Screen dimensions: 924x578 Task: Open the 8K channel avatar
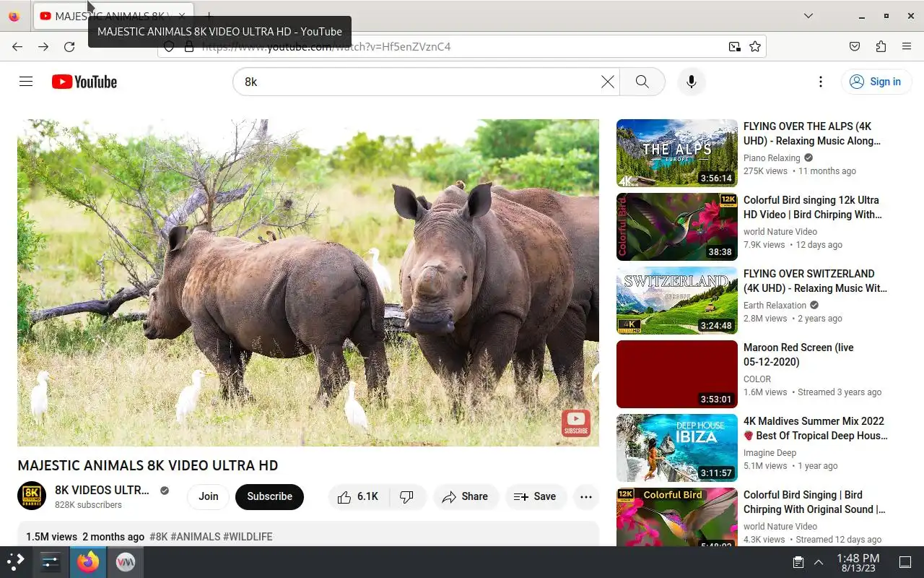coord(32,496)
